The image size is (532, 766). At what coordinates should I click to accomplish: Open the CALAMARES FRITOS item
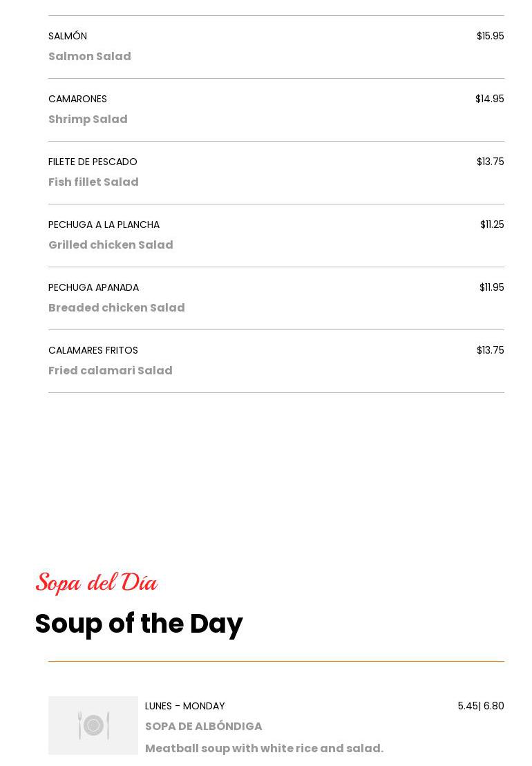click(93, 350)
